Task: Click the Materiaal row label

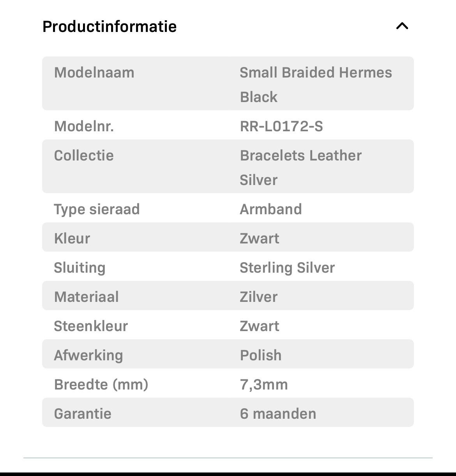Action: (86, 297)
